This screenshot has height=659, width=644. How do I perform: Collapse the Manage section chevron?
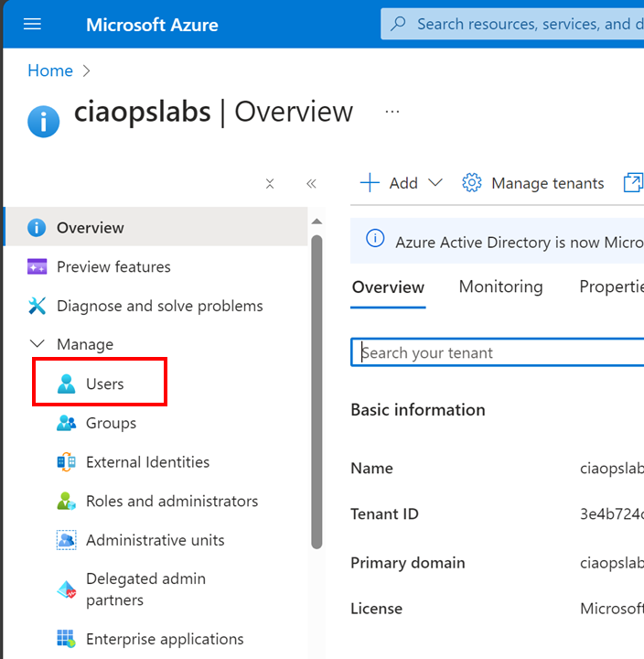tap(38, 345)
